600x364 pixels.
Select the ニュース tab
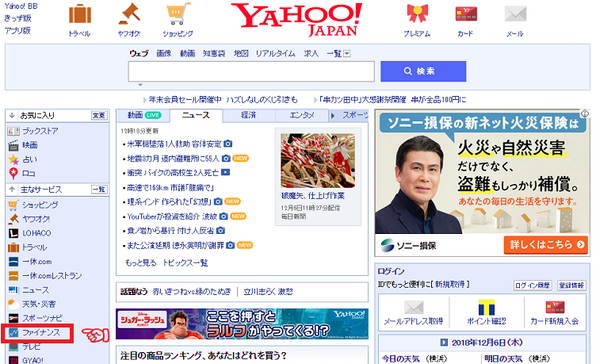click(196, 115)
